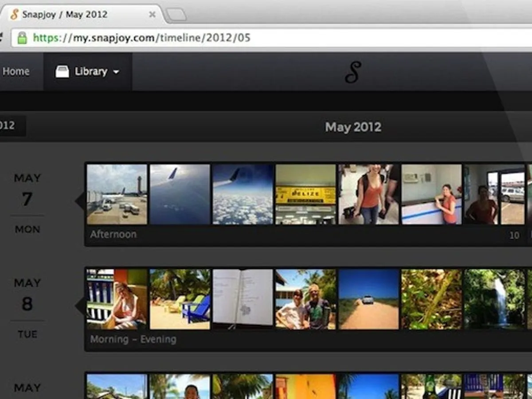Click the photo count 10 on May 7
Screen dimensions: 532x399
tap(514, 235)
